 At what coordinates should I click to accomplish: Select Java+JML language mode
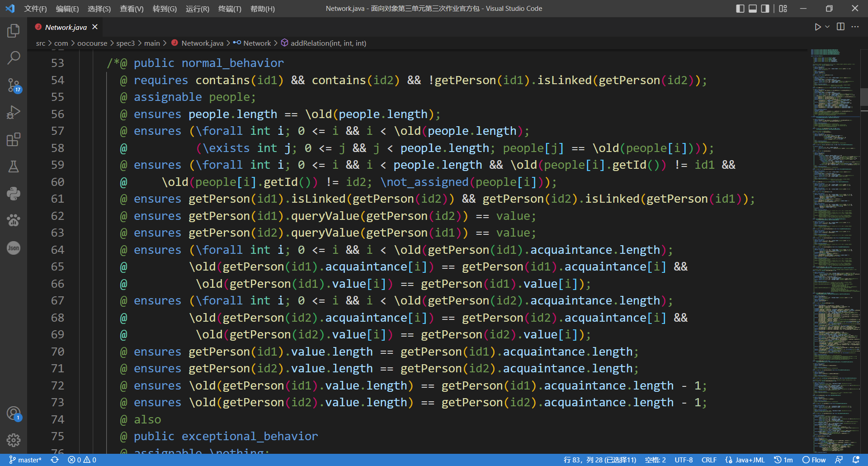pyautogui.click(x=745, y=460)
